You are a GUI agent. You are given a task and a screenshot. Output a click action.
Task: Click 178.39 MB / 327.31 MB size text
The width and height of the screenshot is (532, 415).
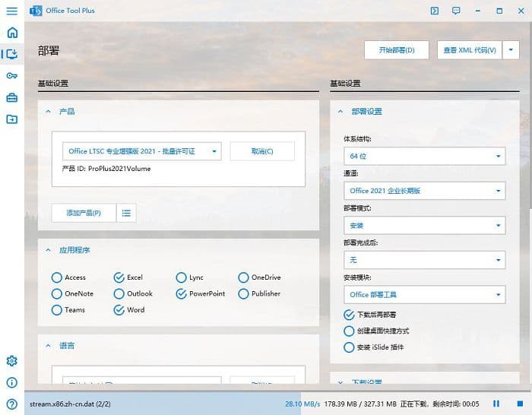click(x=360, y=404)
